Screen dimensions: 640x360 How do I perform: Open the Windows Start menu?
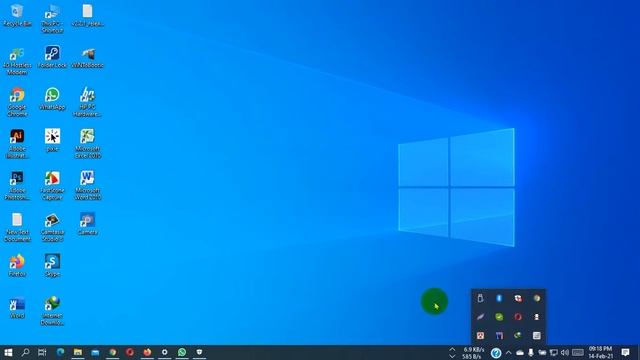[x=8, y=352]
